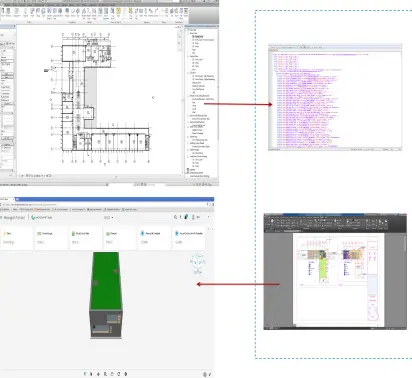Click the user profile icon in web viewer header

pos(193,217)
